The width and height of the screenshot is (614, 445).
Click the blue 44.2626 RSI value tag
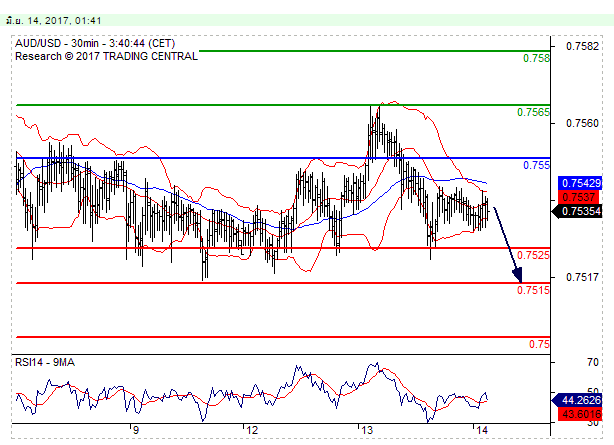click(576, 400)
